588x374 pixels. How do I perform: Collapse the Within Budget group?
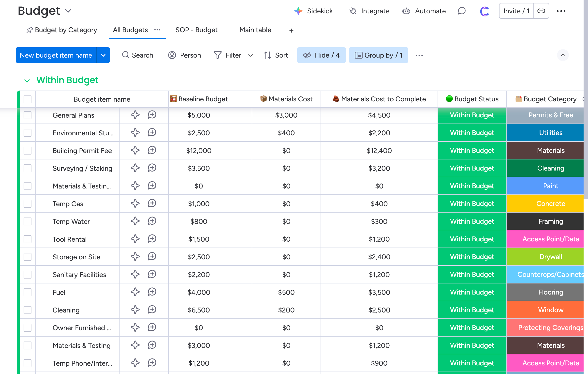pos(27,80)
